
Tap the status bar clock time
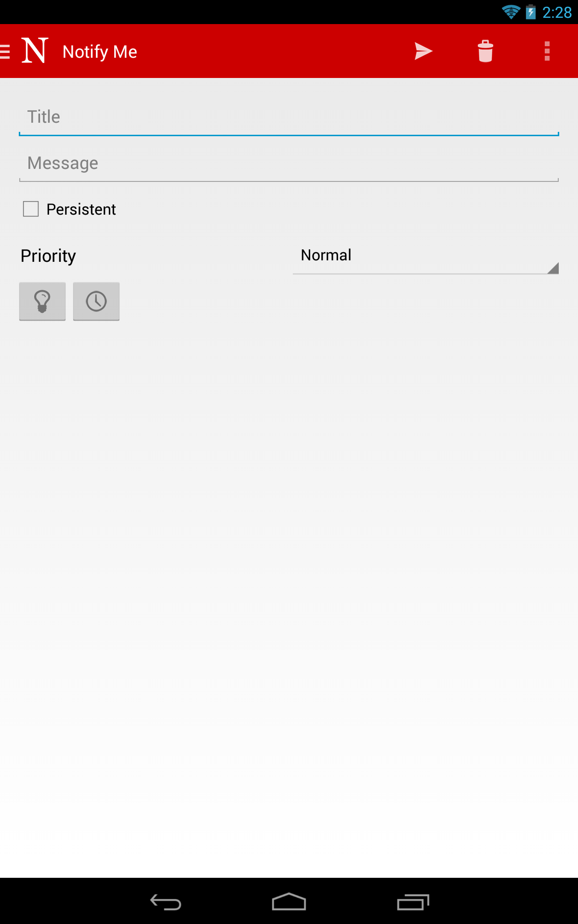click(557, 12)
